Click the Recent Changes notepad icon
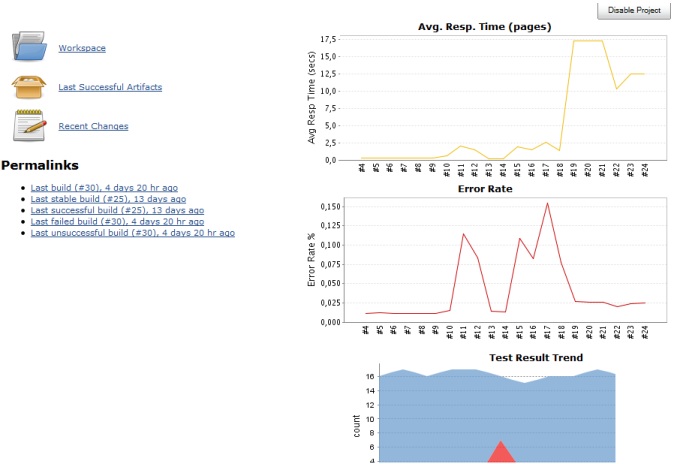The width and height of the screenshot is (677, 464). [29, 126]
